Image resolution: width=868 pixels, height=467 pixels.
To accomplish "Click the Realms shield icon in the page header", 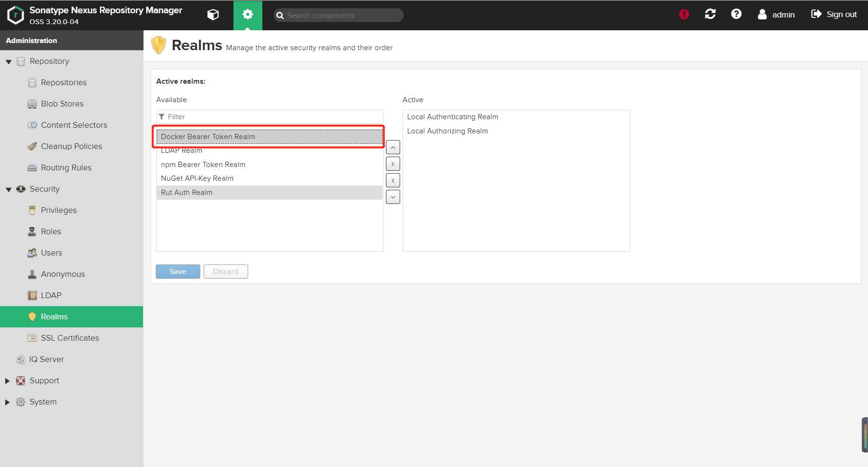I will pos(159,45).
